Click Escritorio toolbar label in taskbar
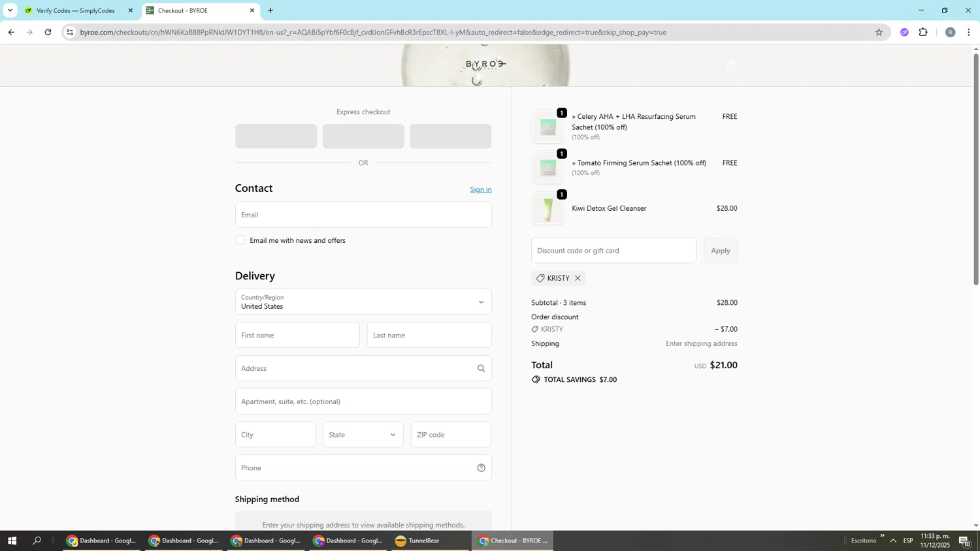This screenshot has height=551, width=980. (864, 541)
